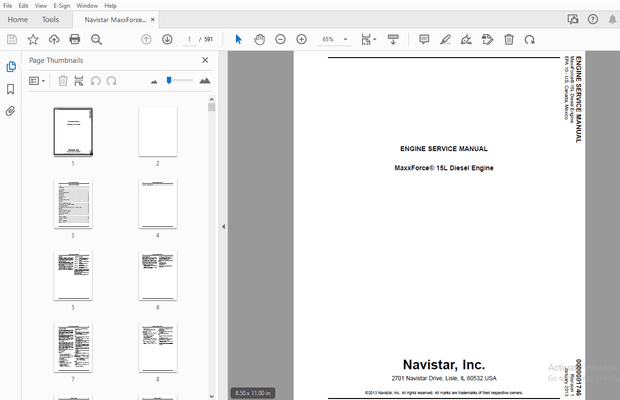The width and height of the screenshot is (620, 400).
Task: Toggle the Attachments paperclip panel
Action: point(11,111)
